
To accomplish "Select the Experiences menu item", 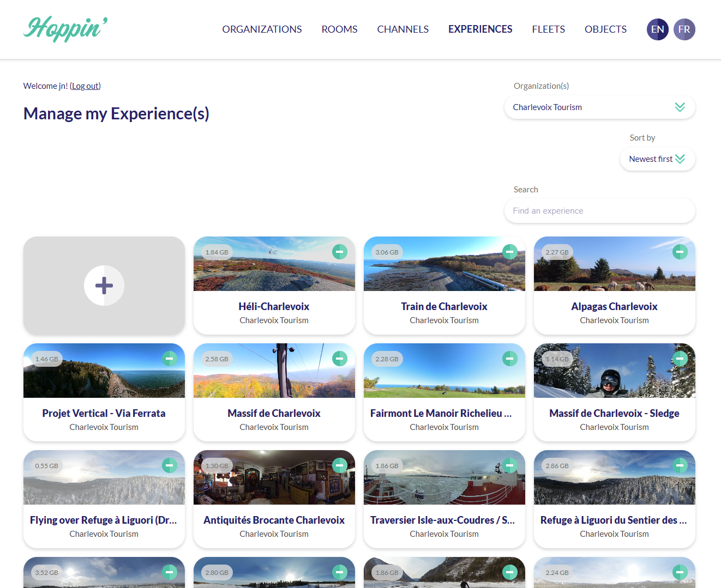I will [480, 29].
